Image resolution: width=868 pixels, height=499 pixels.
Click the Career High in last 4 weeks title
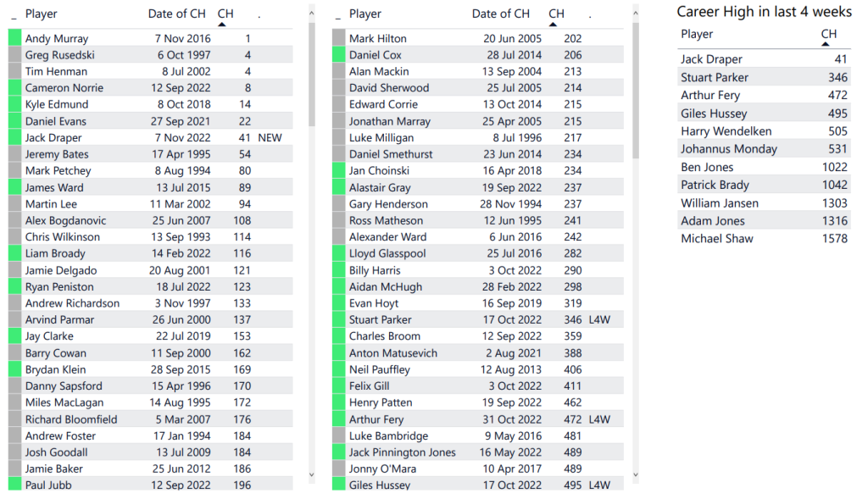[764, 12]
